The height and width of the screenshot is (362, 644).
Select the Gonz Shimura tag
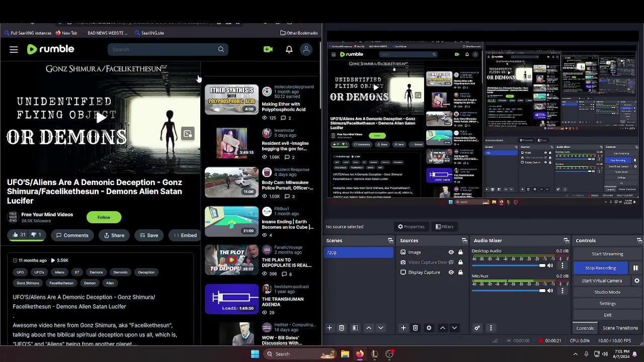click(x=28, y=283)
